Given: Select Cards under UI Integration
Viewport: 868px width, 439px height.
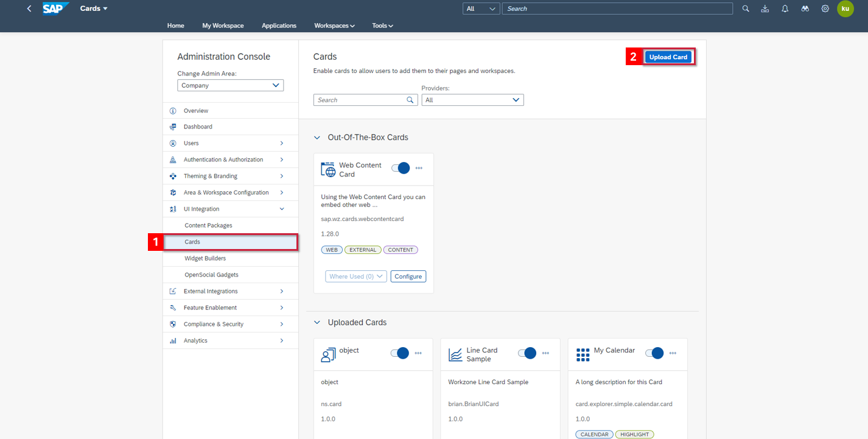Looking at the screenshot, I should point(231,242).
